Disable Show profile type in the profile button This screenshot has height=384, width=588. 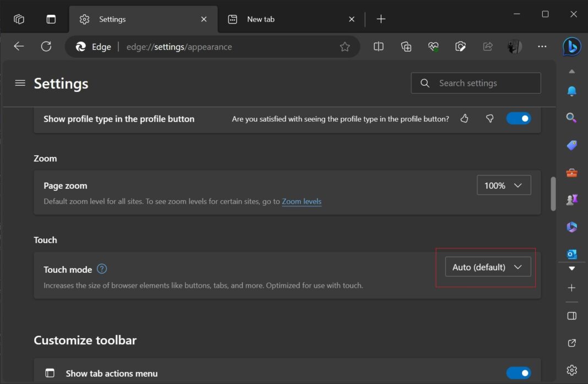pyautogui.click(x=518, y=118)
